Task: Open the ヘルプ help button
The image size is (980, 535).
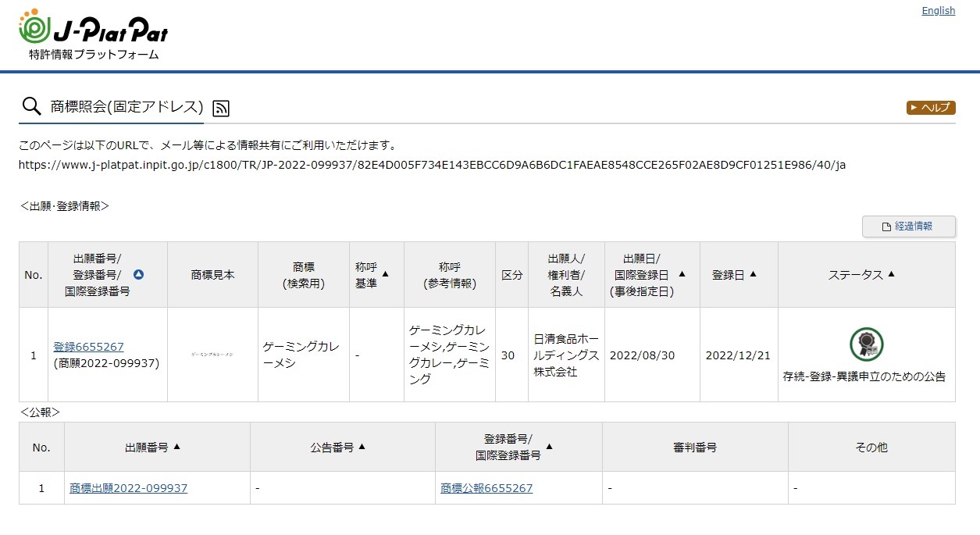Action: (x=931, y=108)
